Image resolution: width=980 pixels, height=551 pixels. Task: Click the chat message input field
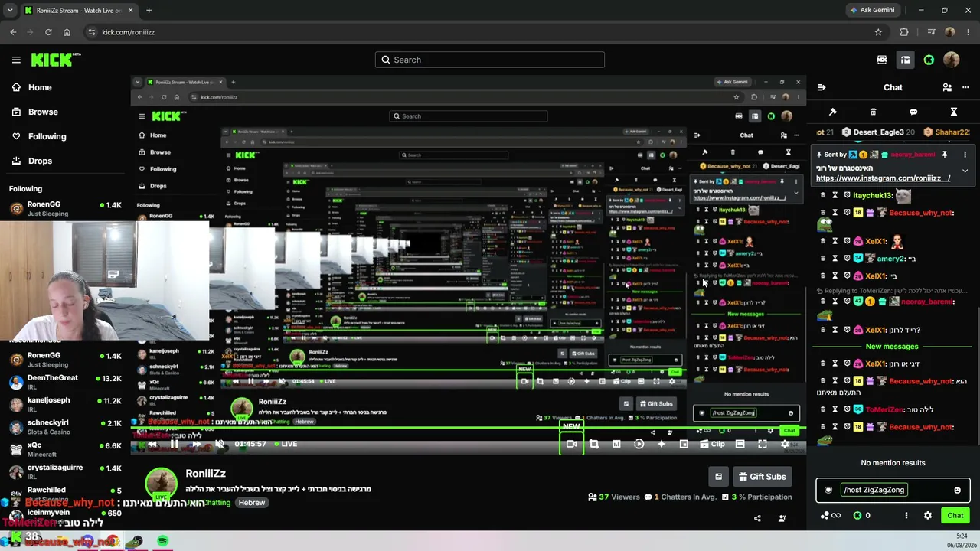point(893,490)
